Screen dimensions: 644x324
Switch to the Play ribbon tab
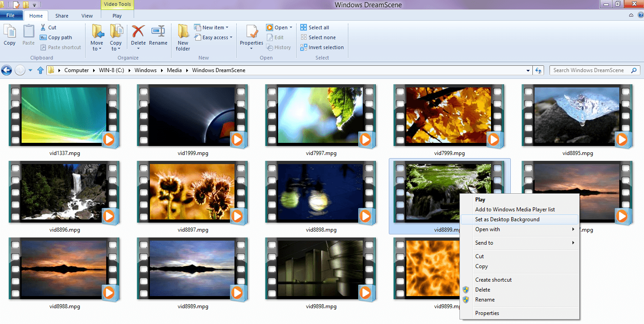pos(117,15)
